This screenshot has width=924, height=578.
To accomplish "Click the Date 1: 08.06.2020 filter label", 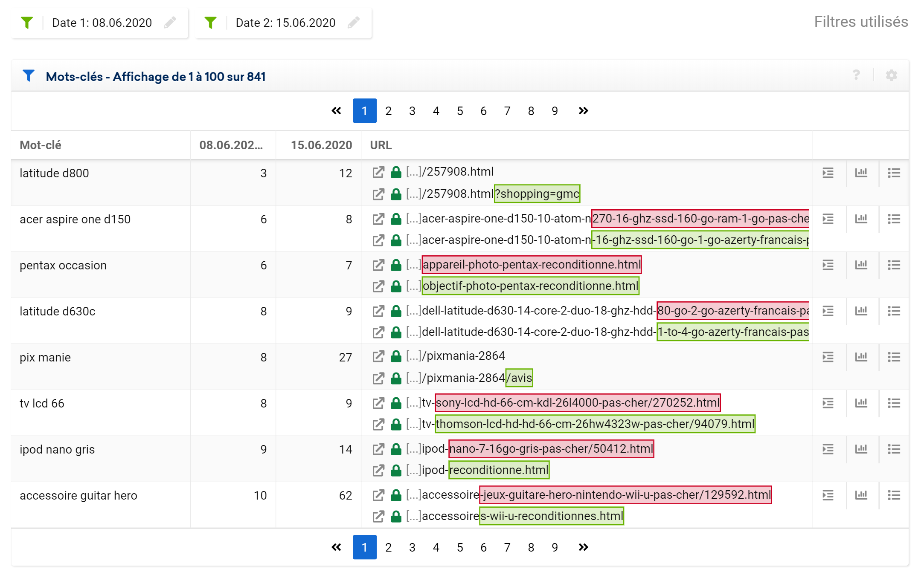I will click(102, 23).
